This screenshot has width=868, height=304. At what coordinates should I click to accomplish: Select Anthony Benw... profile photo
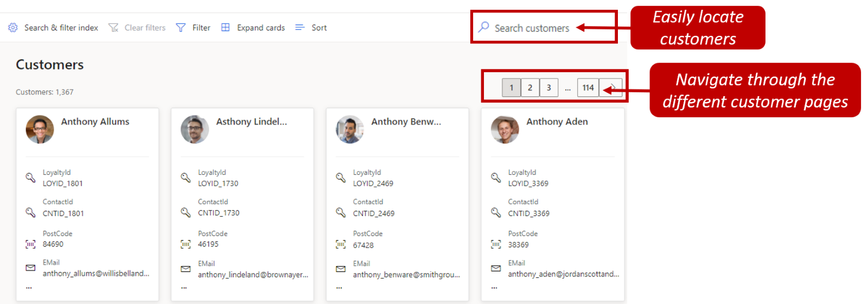click(350, 129)
